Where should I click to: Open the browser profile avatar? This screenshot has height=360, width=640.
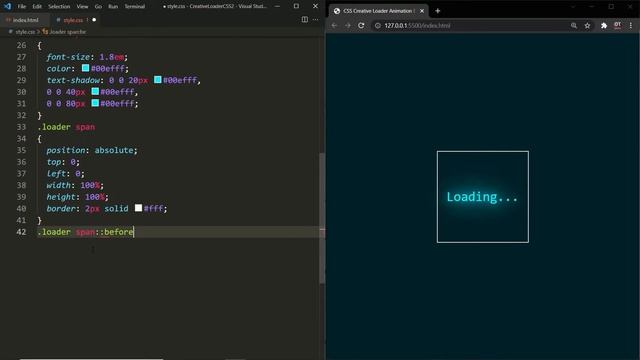coord(617,25)
